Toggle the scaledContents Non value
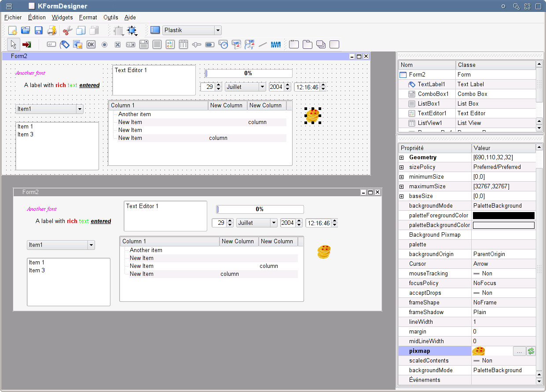This screenshot has width=546, height=392. [483, 360]
